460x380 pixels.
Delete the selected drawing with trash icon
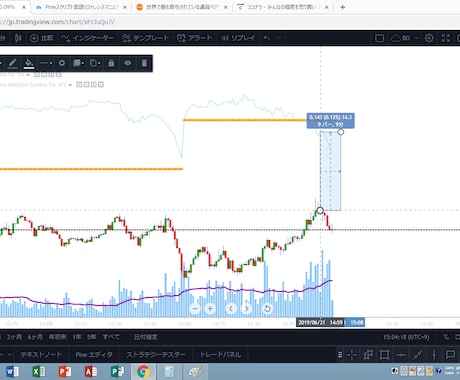(x=144, y=63)
